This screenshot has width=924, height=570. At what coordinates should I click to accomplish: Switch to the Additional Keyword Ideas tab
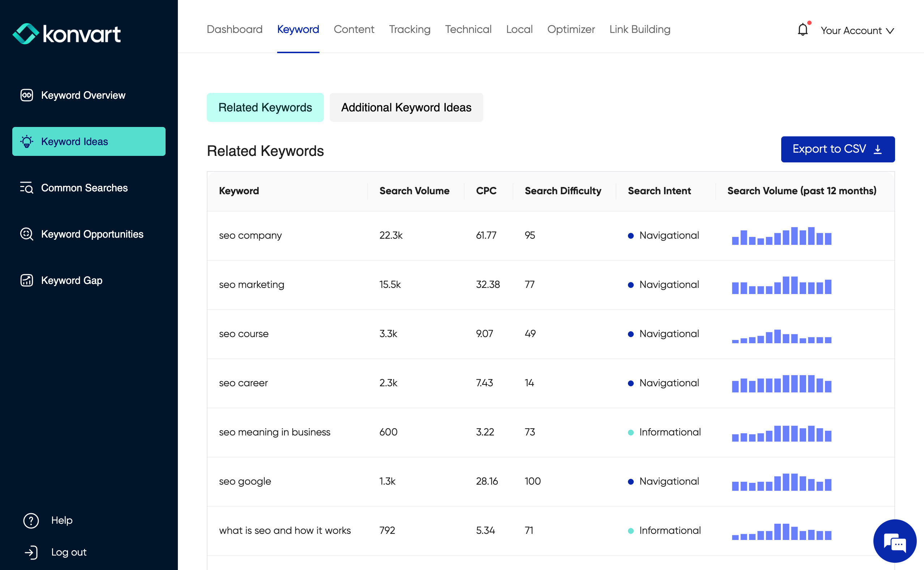click(406, 107)
